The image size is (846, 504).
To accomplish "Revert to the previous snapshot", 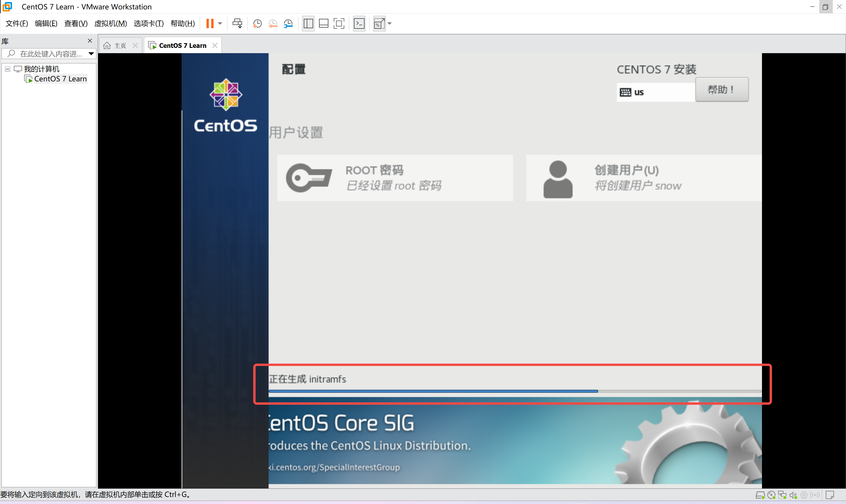I will (x=273, y=23).
